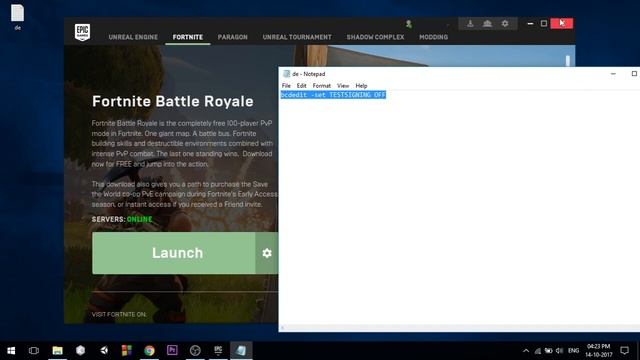Click ENG language indicator

(x=573, y=351)
